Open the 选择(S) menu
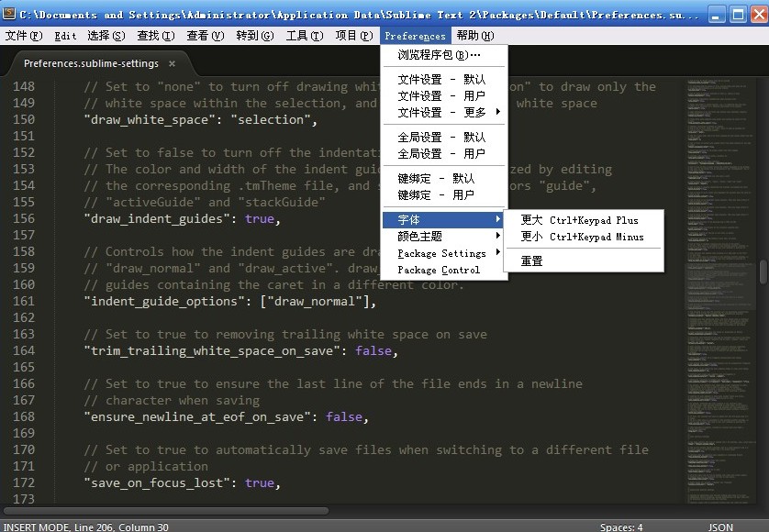The height and width of the screenshot is (532, 769). 106,36
